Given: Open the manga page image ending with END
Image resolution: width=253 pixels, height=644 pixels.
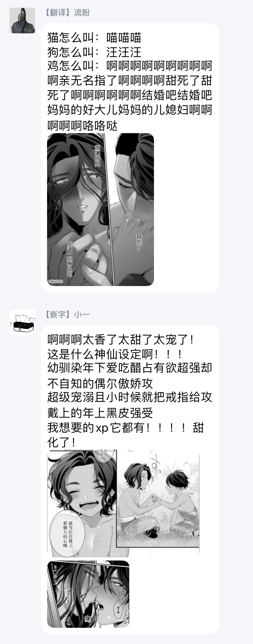Looking at the screenshot, I should point(101,210).
